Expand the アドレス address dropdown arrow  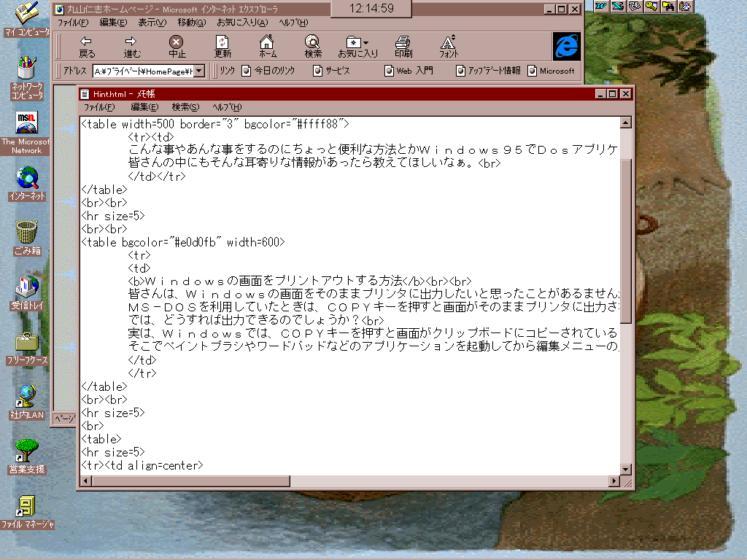(x=200, y=71)
